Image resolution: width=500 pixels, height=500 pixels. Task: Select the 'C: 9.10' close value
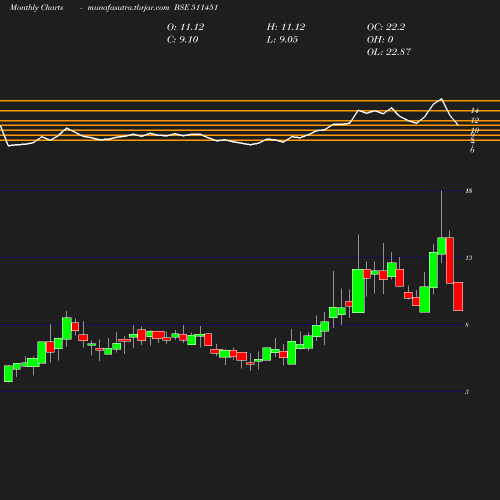point(182,40)
